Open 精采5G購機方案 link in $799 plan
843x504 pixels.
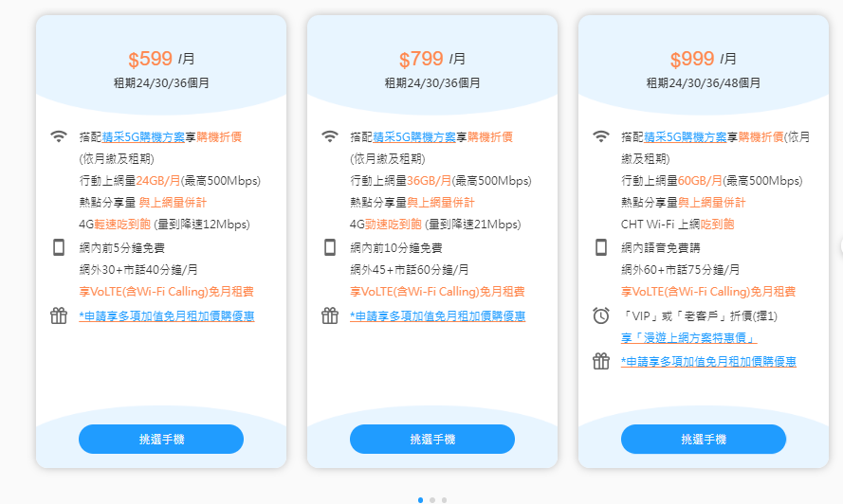coord(414,137)
